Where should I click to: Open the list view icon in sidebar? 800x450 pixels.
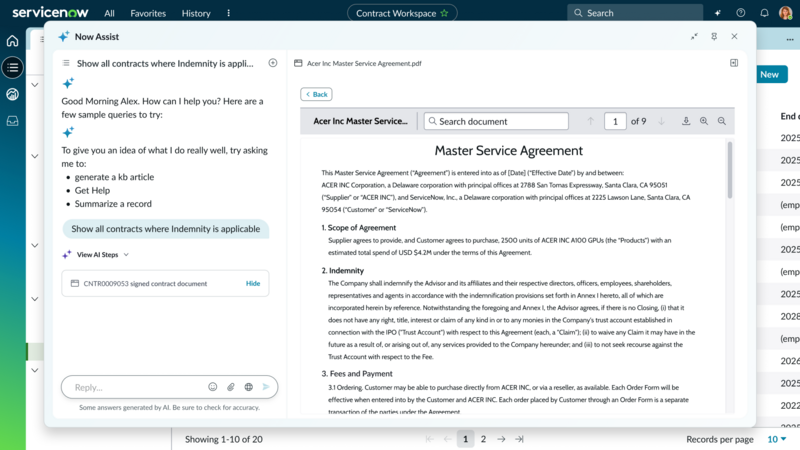click(x=12, y=67)
